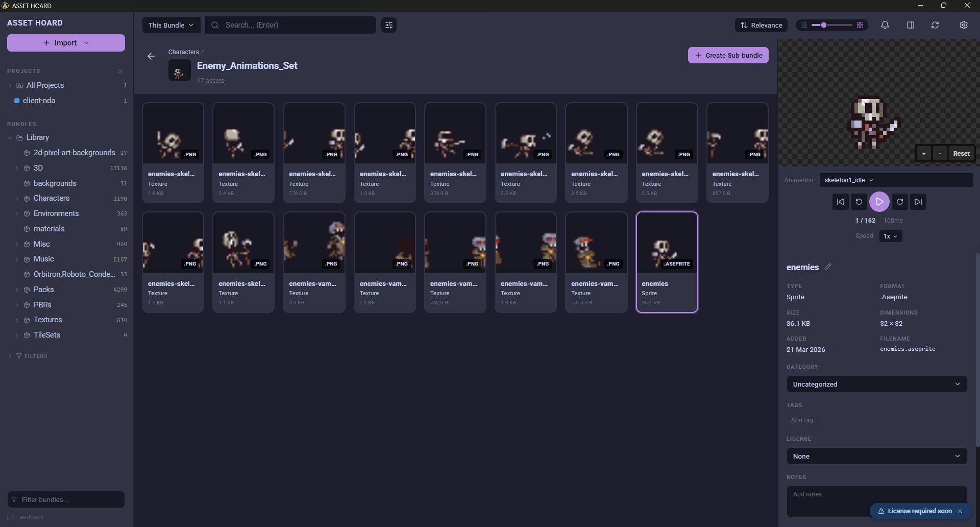Screen dimensions: 980x527
Task: Open the This Bundle dropdown
Action: 171,25
